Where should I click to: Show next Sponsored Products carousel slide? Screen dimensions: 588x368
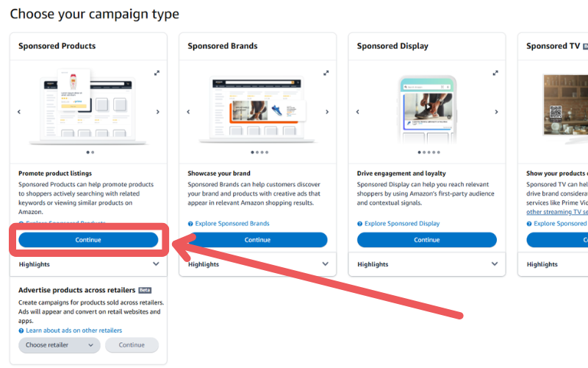pyautogui.click(x=158, y=112)
